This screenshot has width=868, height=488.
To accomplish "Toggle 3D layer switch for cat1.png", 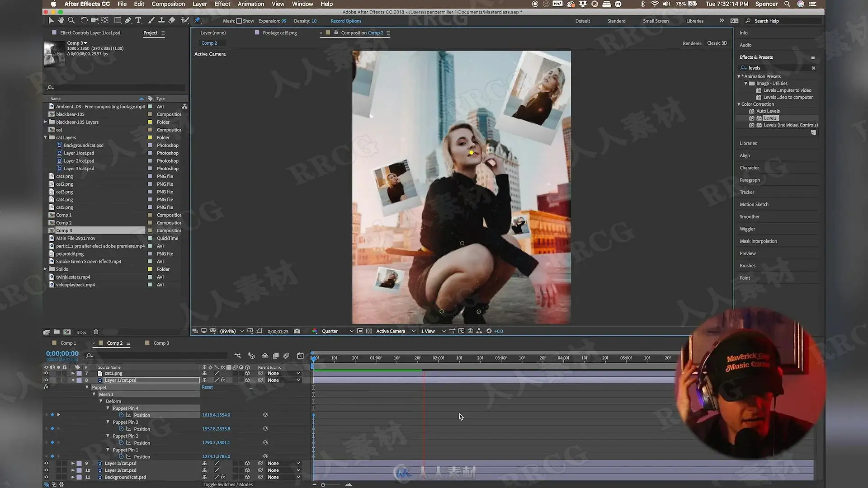I will [247, 373].
